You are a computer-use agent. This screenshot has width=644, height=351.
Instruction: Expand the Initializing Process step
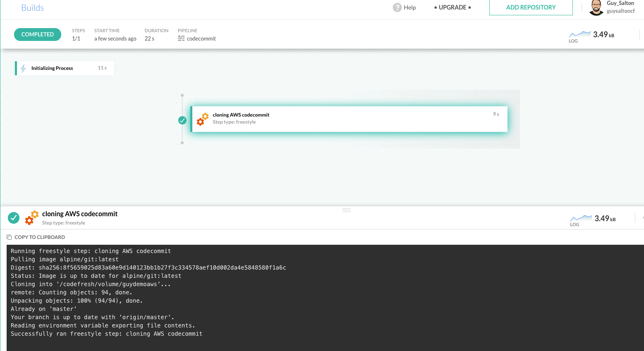[65, 68]
